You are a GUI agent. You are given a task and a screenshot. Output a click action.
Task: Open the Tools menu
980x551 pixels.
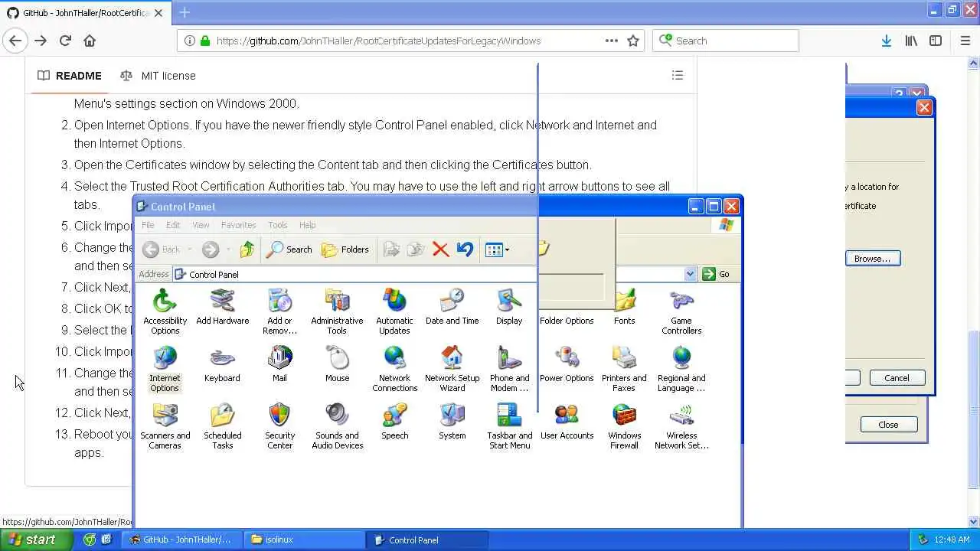(277, 225)
